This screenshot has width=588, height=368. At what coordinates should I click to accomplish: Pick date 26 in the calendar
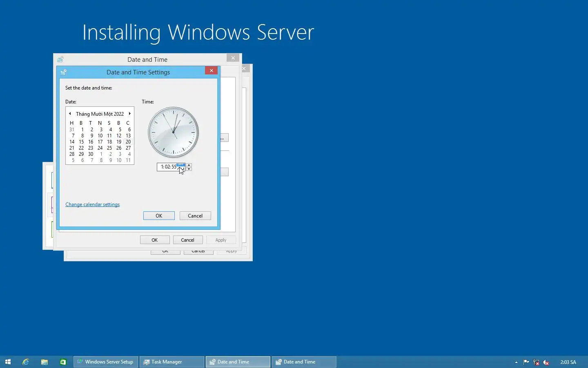pos(119,148)
